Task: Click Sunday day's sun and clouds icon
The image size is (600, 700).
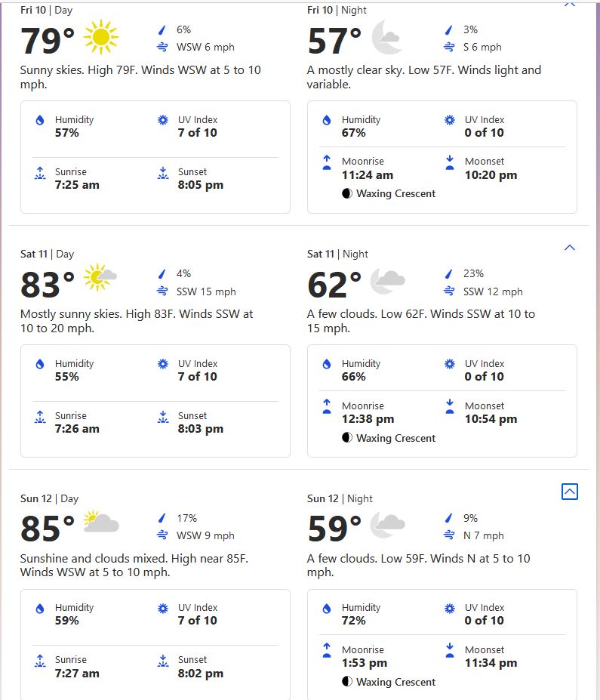Action: tap(101, 523)
